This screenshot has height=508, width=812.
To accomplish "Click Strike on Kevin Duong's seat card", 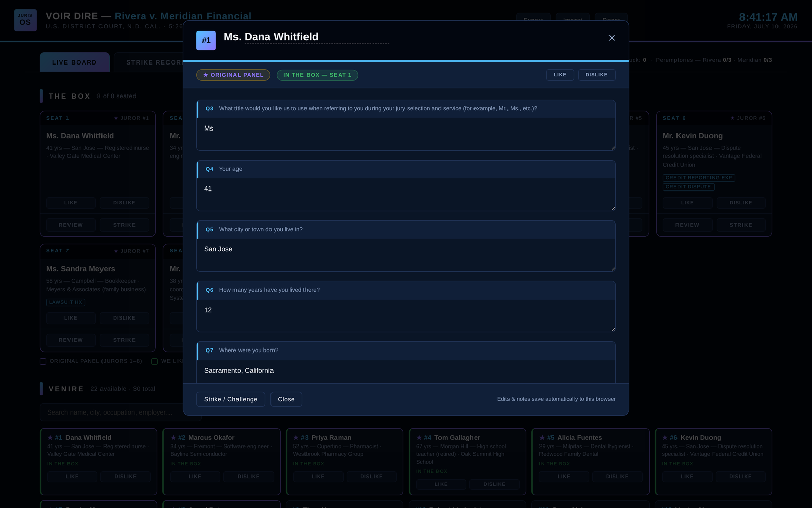I will 741,225.
